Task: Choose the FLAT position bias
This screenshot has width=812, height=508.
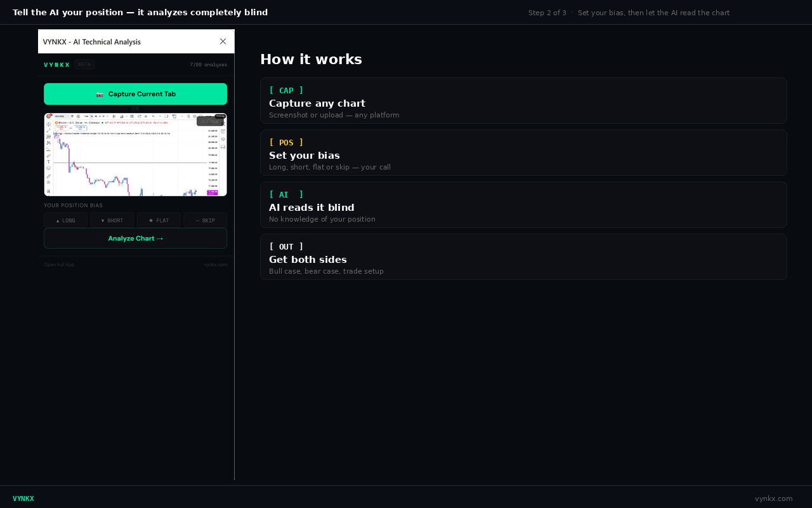Action: (159, 220)
